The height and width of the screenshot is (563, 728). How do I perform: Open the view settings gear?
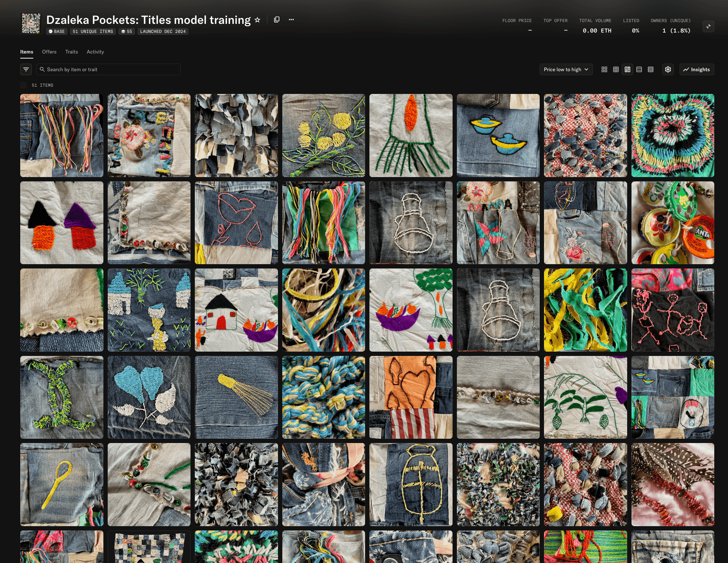tap(668, 69)
